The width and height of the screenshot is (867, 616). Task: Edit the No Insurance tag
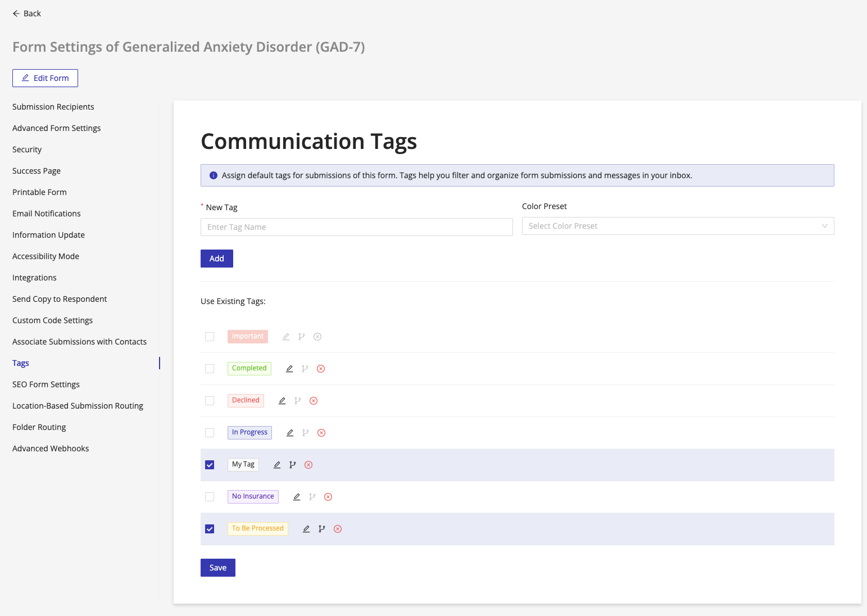coord(297,497)
